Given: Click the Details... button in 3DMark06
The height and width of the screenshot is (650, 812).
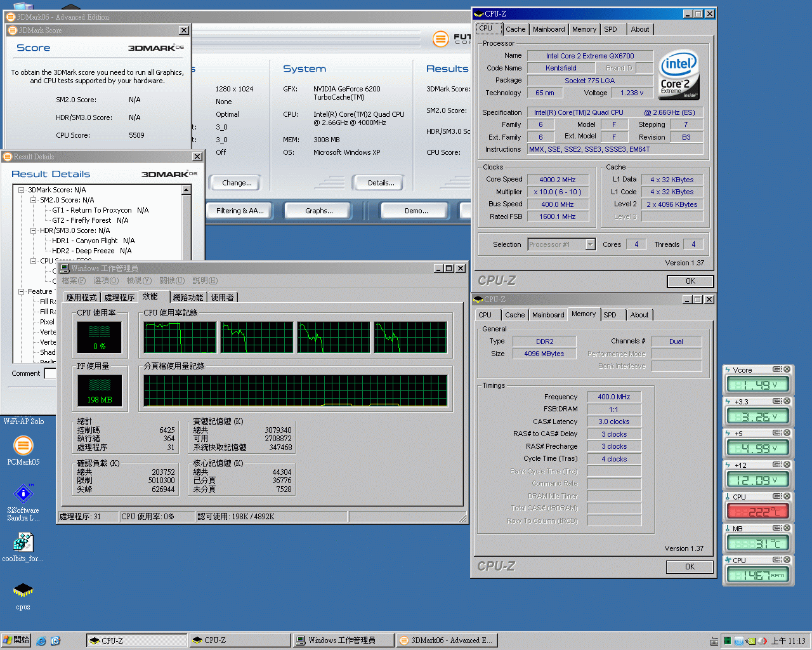Looking at the screenshot, I should click(381, 183).
